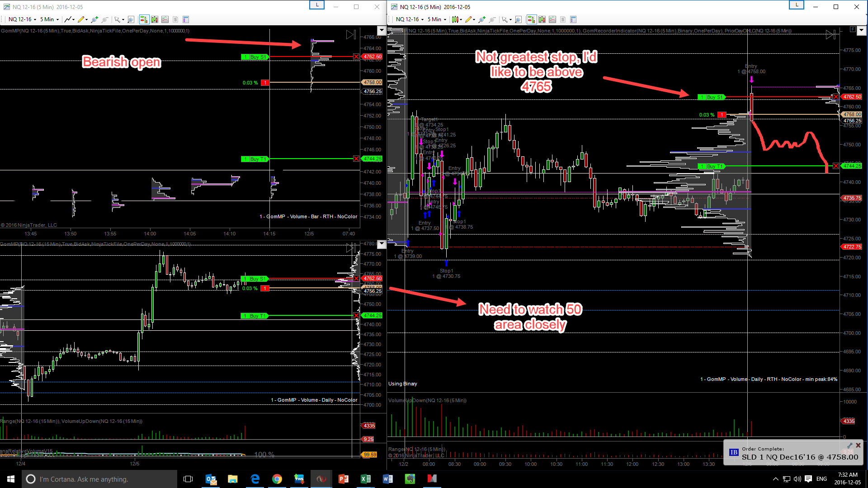Click Zoom In icon in left chart window
This screenshot has height=488, width=868.
pos(94,19)
